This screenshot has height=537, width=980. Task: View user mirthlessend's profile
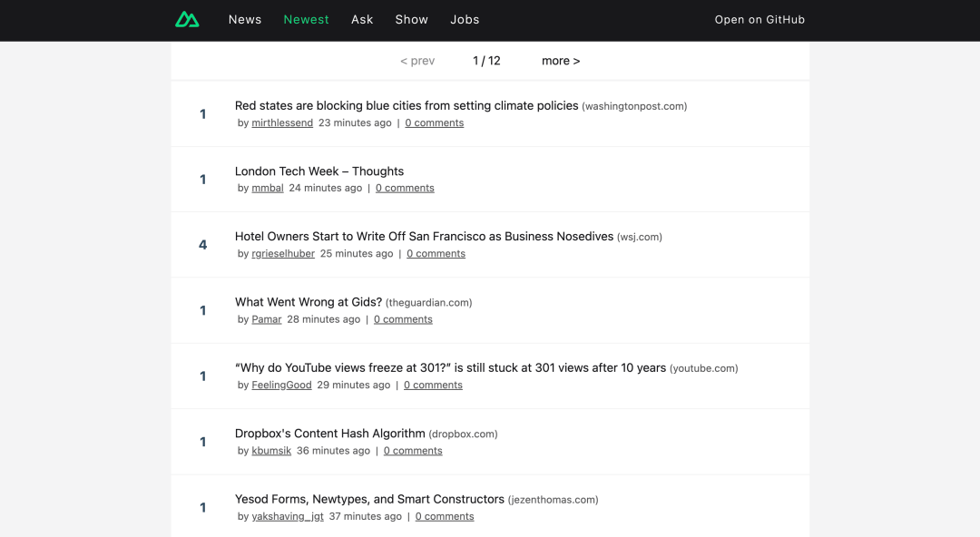282,123
